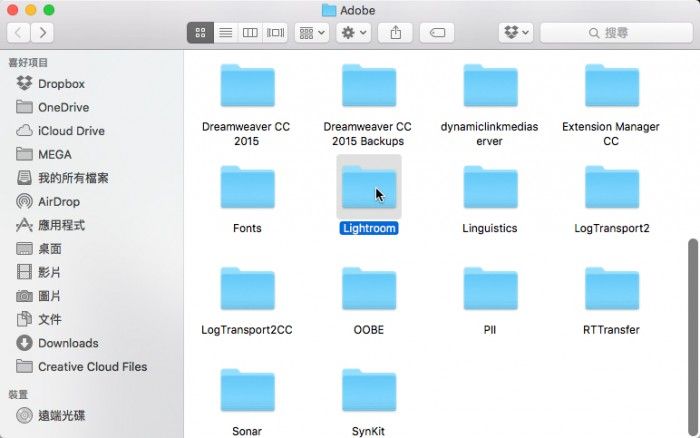The height and width of the screenshot is (438, 700).
Task: Select the Fonts folder icon
Action: (x=247, y=187)
